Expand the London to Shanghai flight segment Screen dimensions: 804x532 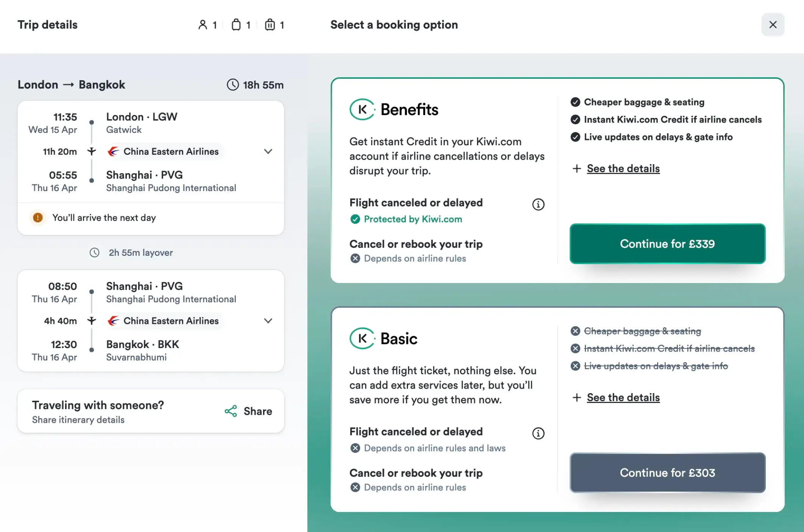click(x=268, y=152)
